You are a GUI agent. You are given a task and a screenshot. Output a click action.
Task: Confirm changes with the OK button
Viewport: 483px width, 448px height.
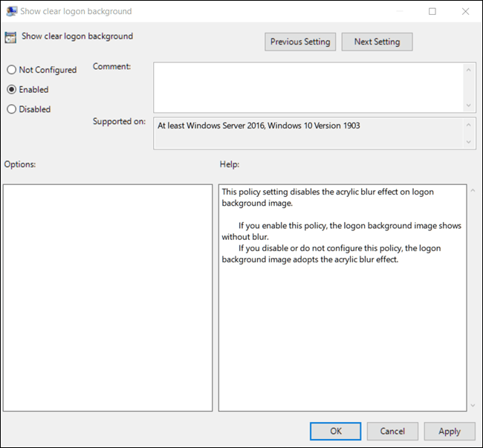336,431
